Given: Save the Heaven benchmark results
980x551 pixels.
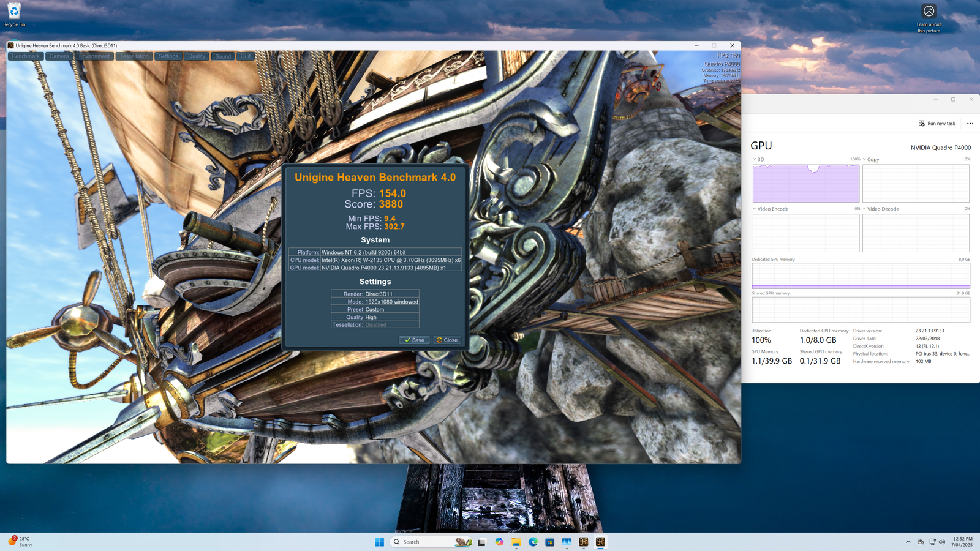Looking at the screenshot, I should [414, 340].
